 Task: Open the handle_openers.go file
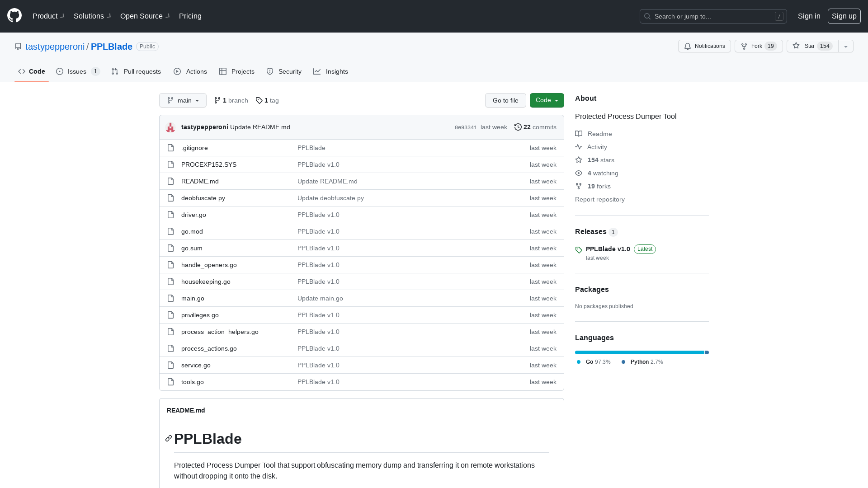(x=209, y=265)
